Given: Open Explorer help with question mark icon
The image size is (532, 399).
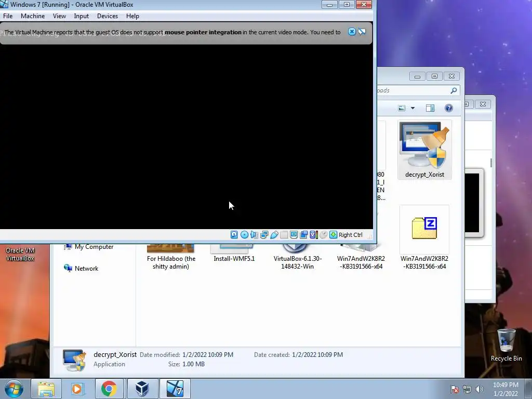Looking at the screenshot, I should point(448,108).
